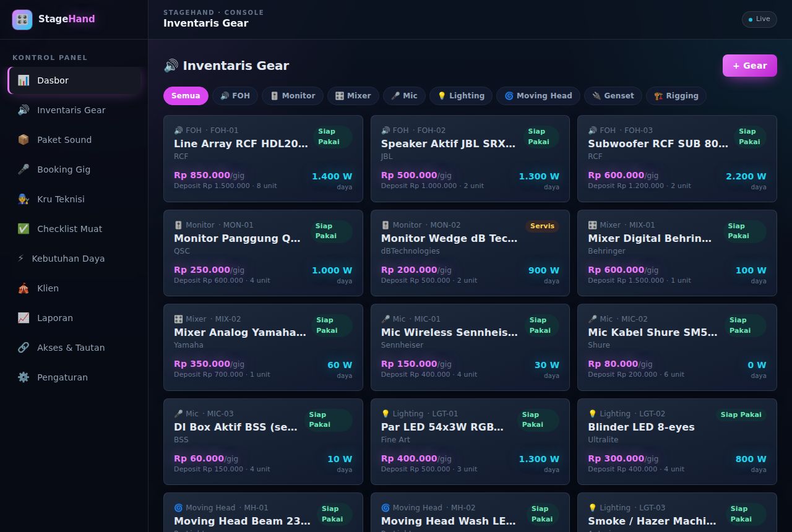
Task: Open the Line Array RCF HDL20 card
Action: [x=263, y=158]
